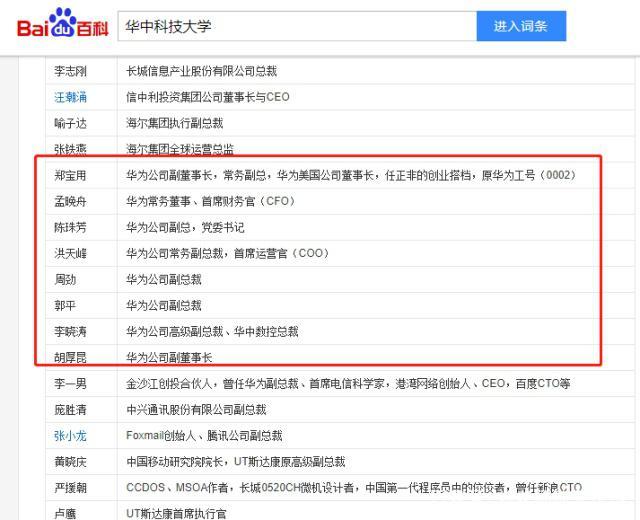Click the name 严援朝
Screen dimensions: 640x520
(x=70, y=488)
